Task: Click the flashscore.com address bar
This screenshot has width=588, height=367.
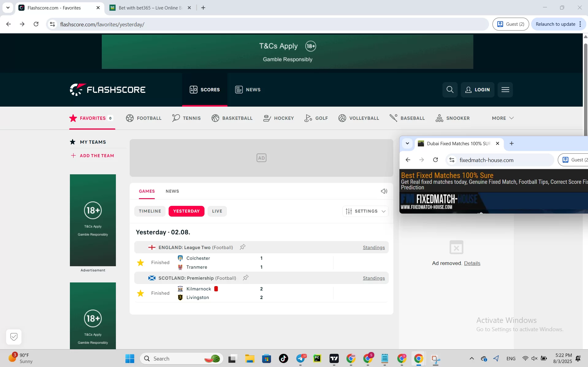Action: (x=103, y=24)
